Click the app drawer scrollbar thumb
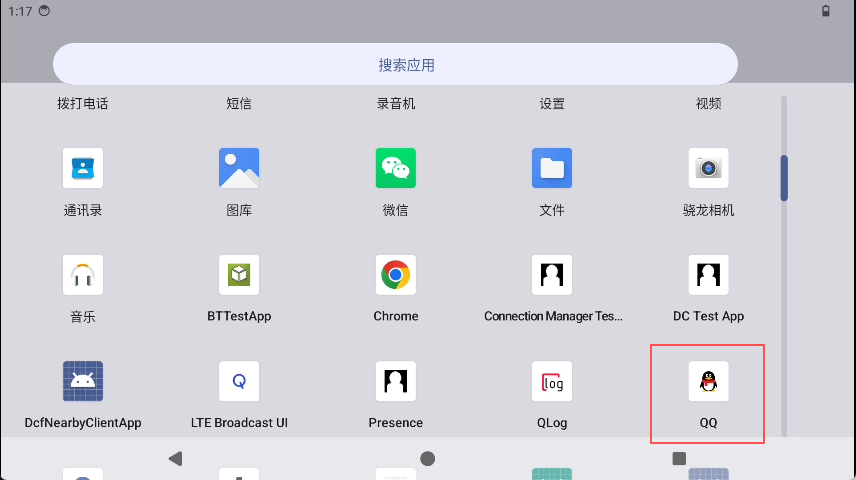 coord(784,178)
